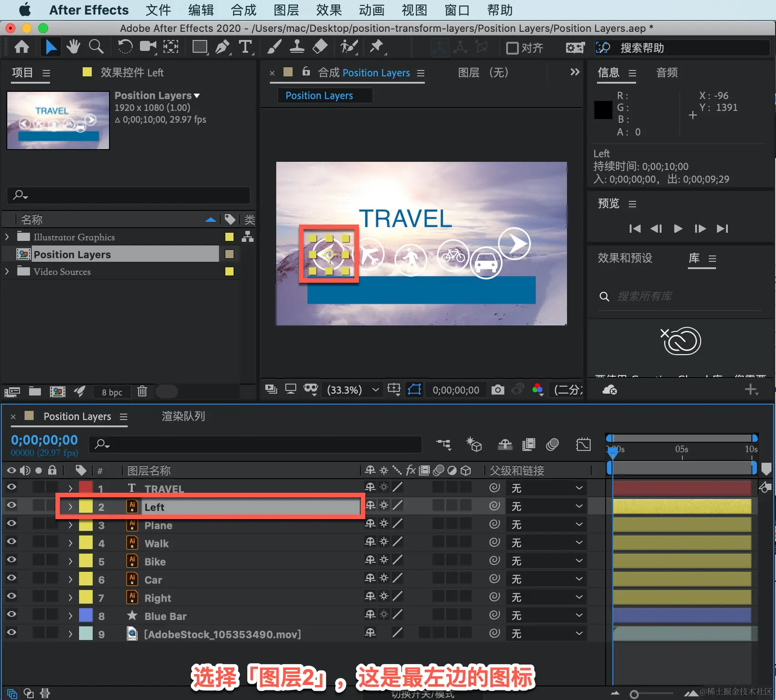The image size is (776, 700).
Task: Enable the Snapping 对齐 checkbox
Action: click(512, 48)
